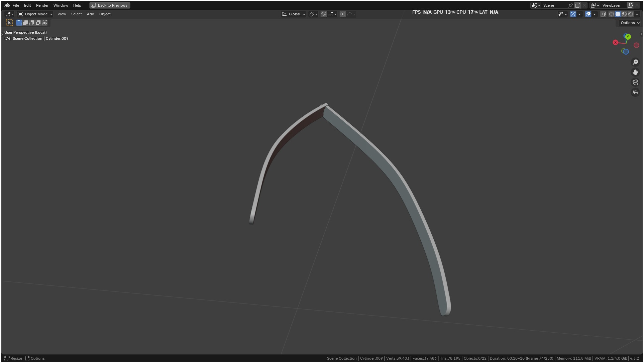Select material preview shading icon
The image size is (644, 363).
pos(624,14)
